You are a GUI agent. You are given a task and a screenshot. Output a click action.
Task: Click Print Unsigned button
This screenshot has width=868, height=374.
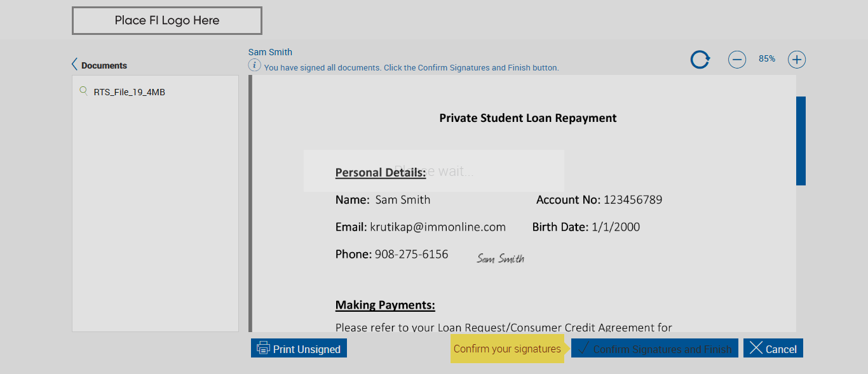point(299,348)
